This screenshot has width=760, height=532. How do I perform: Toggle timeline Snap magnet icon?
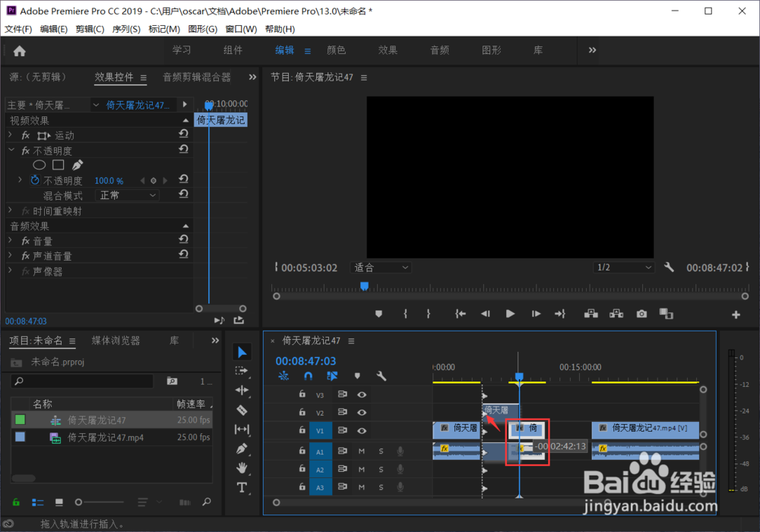click(308, 376)
